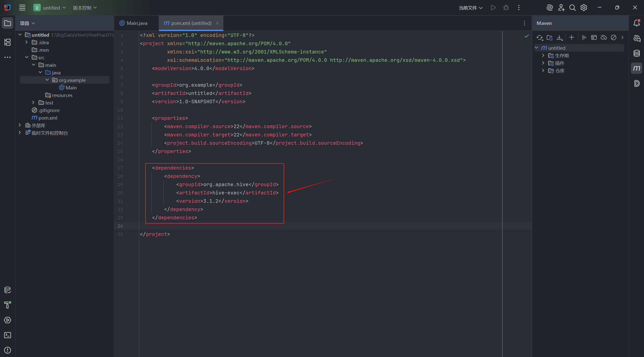Click the Search Everywhere magnifier icon
This screenshot has width=644, height=357.
pyautogui.click(x=572, y=8)
